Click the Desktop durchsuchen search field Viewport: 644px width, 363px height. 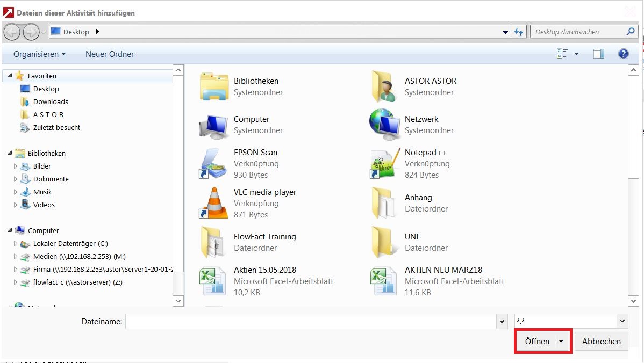click(x=578, y=32)
